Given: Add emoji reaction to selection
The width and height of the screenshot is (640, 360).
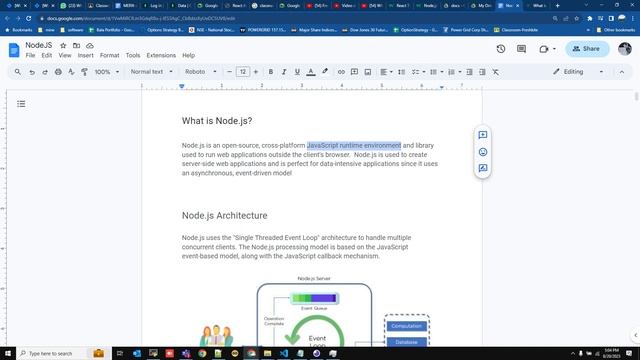Looking at the screenshot, I should pos(482,152).
